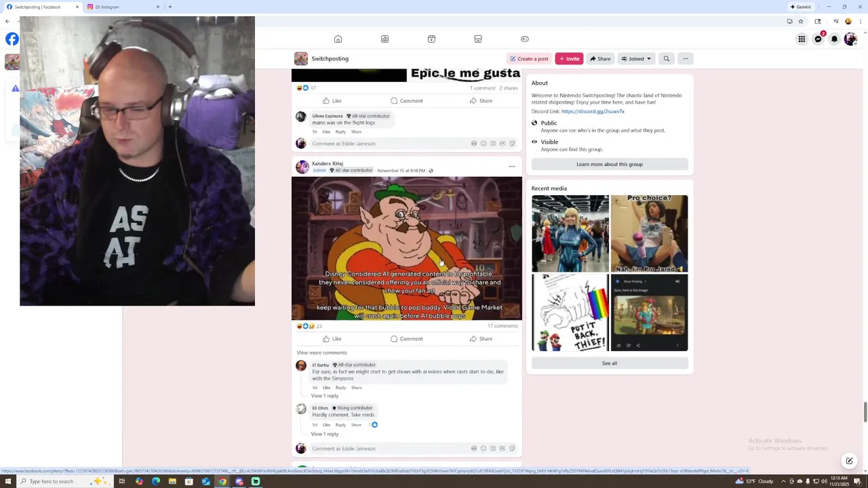Image resolution: width=868 pixels, height=488 pixels.
Task: Like El Barbu's comment
Action: (x=326, y=388)
